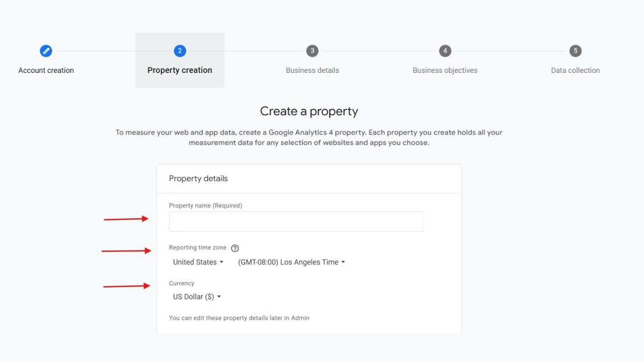This screenshot has height=362, width=644.
Task: Open the Reporting time zone help icon
Action: pyautogui.click(x=235, y=248)
